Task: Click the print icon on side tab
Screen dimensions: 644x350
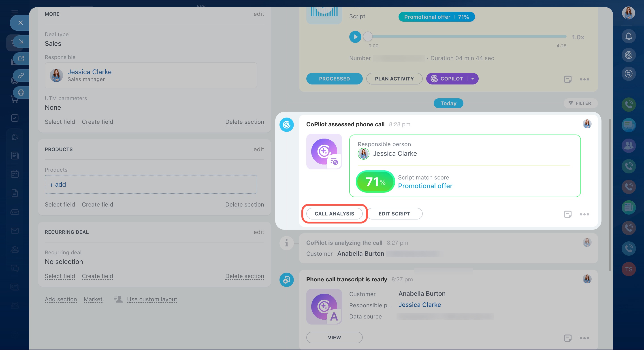Action: pos(21,93)
